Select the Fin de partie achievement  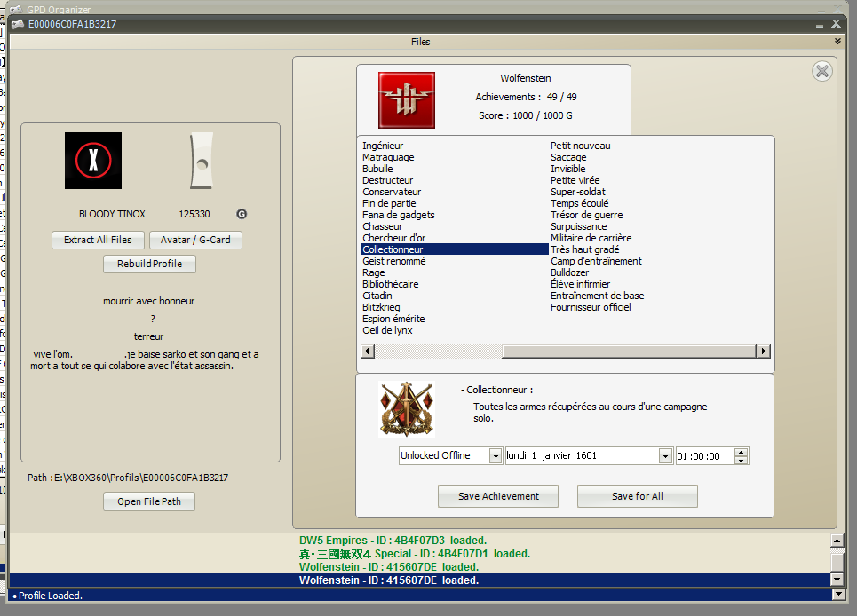389,203
